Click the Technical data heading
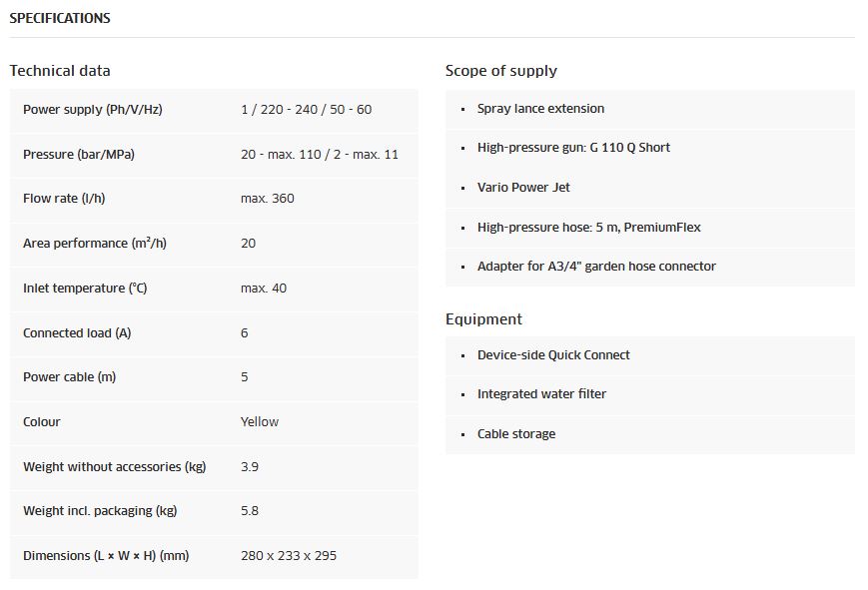This screenshot has width=868, height=590. [x=60, y=71]
